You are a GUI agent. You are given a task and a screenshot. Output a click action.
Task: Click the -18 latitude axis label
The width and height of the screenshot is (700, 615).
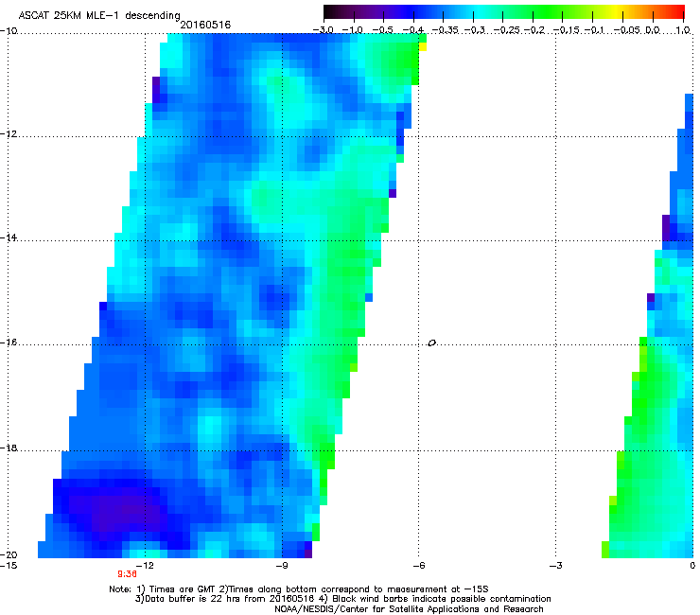click(9, 448)
